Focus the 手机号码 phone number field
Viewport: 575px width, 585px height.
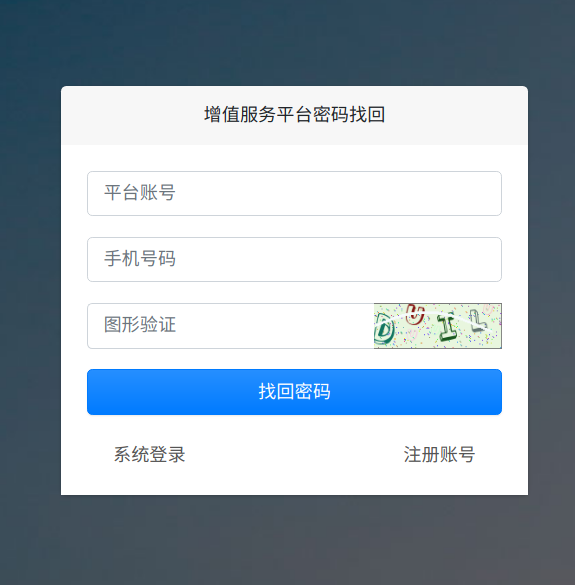[294, 259]
